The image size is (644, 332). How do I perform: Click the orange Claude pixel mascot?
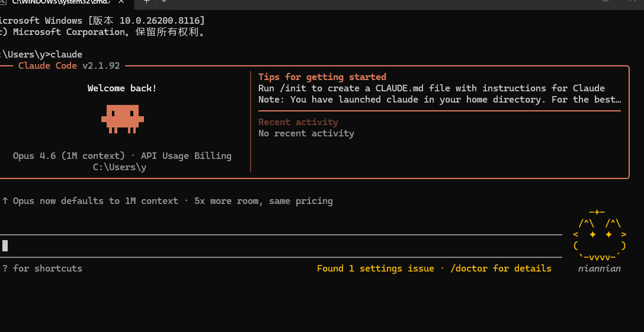tap(123, 119)
